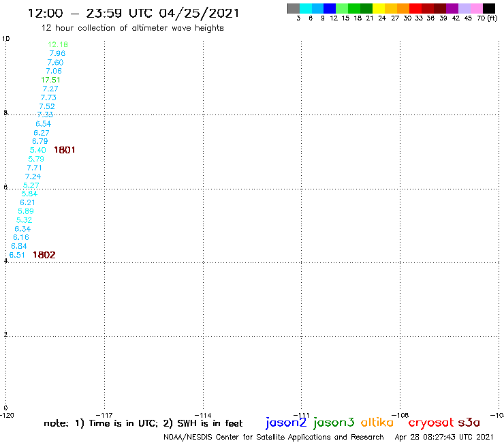Click the orange swatch in the color scale
The height and width of the screenshot is (443, 504).
pyautogui.click(x=403, y=8)
